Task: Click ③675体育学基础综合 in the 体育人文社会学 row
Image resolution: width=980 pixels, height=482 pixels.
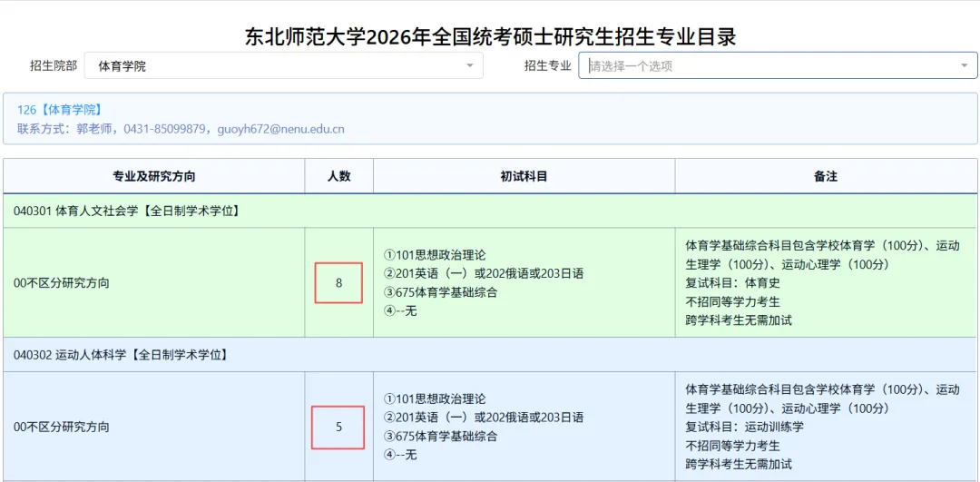Action: [x=440, y=292]
